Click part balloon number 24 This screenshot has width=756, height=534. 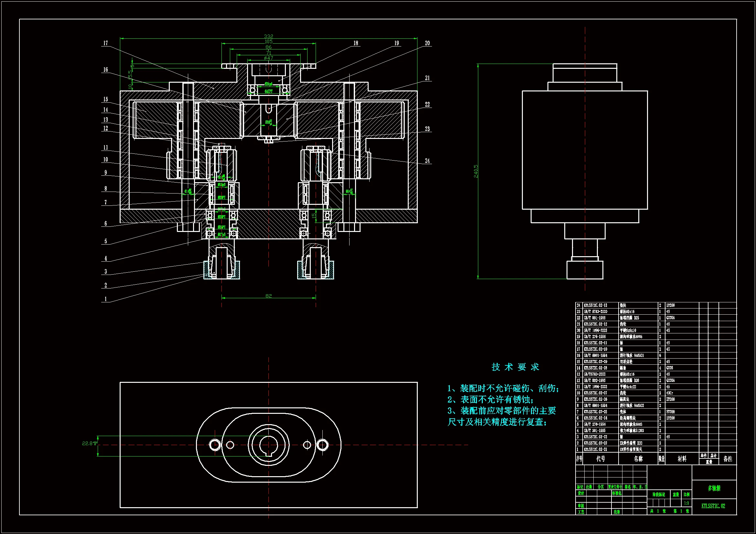point(427,161)
